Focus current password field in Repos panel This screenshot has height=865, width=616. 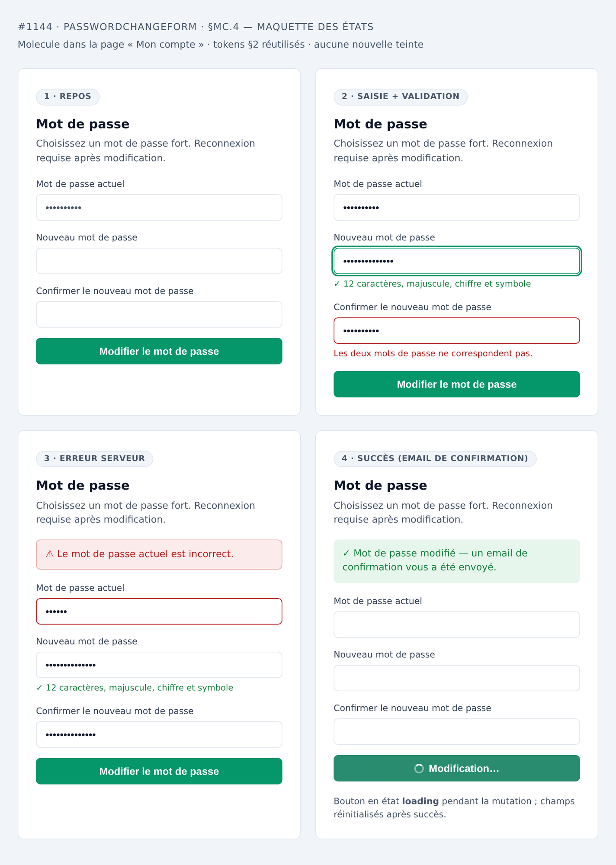[159, 208]
